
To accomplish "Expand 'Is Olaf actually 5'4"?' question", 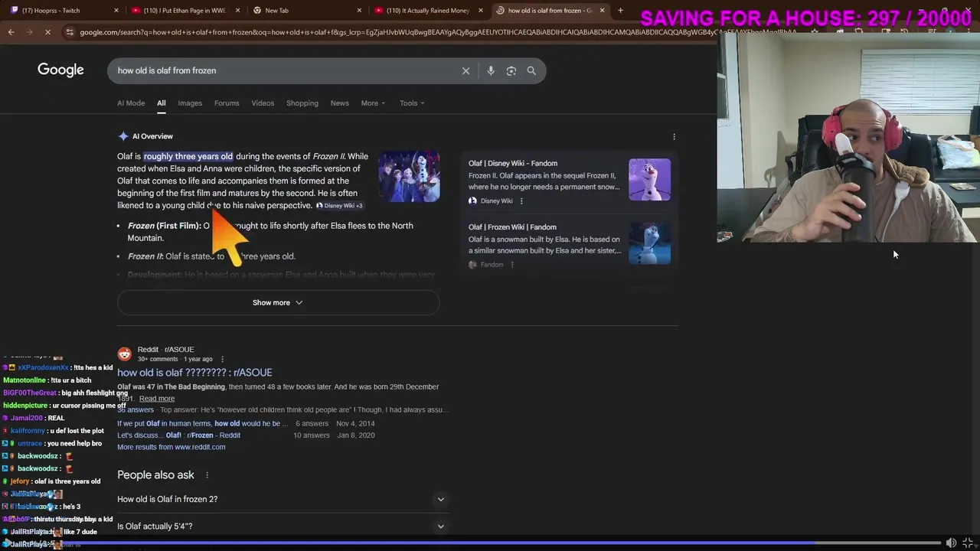I will (x=282, y=526).
